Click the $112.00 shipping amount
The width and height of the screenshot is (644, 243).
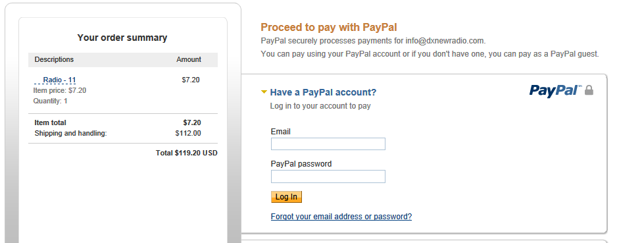point(188,133)
